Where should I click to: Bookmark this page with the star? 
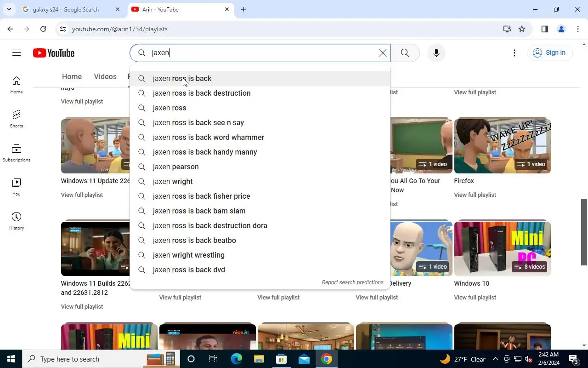coord(522,29)
